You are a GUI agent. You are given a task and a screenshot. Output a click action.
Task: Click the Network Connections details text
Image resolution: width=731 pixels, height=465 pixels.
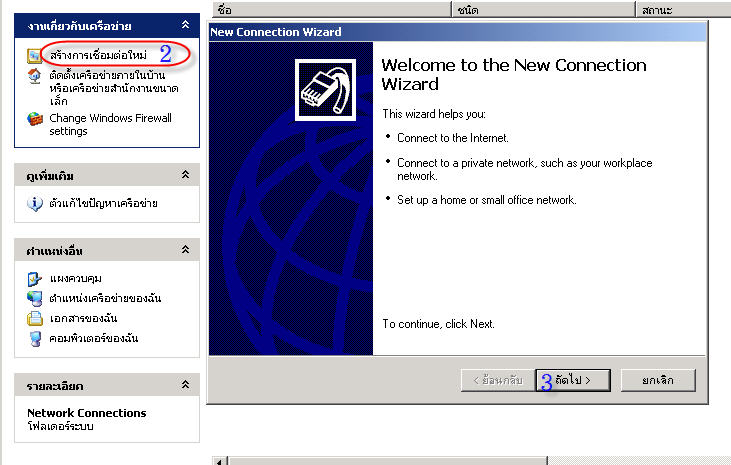coord(86,413)
